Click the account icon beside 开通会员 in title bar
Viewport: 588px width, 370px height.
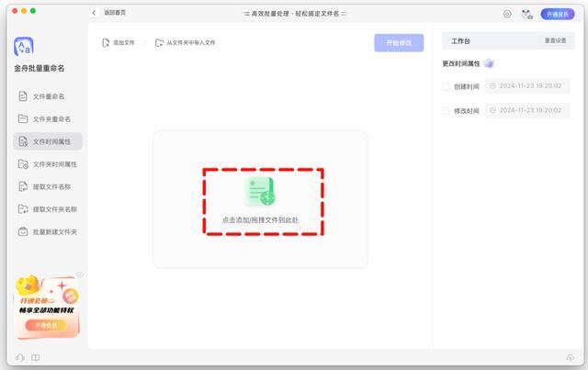[526, 14]
